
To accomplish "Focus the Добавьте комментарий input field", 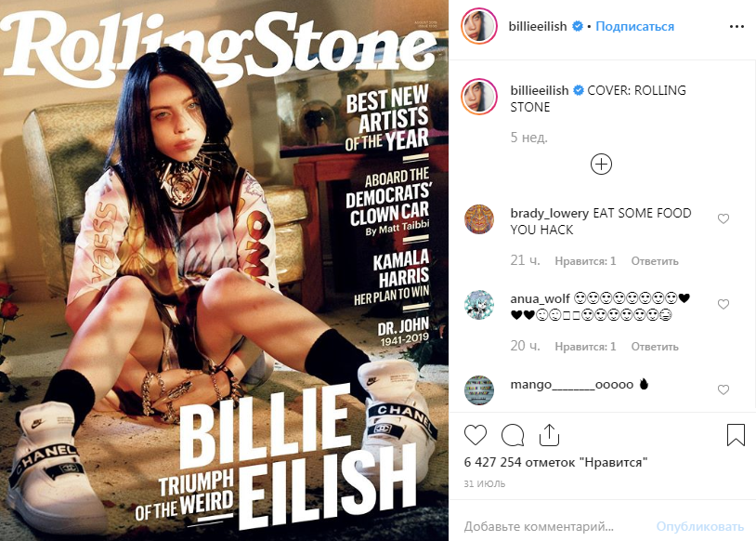I will (x=554, y=526).
